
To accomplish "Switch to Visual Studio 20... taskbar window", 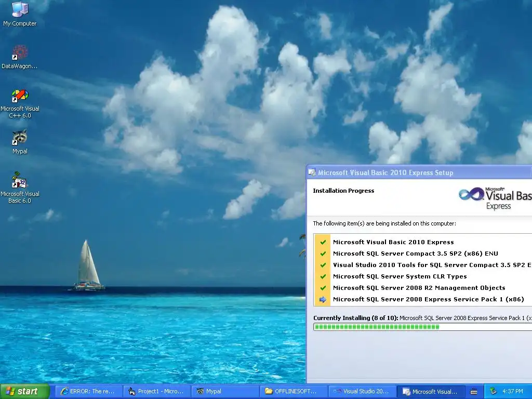I will [x=362, y=392].
